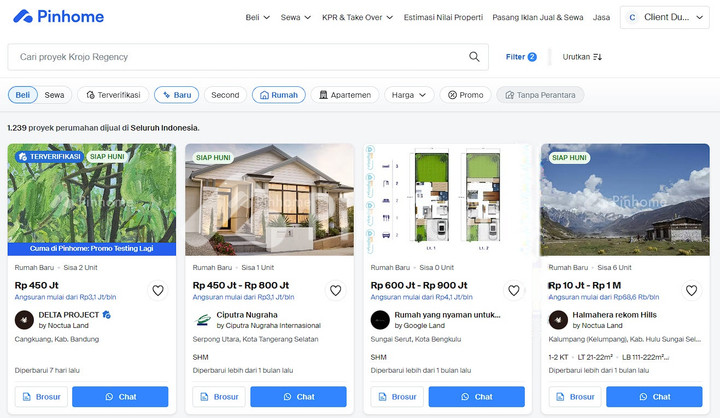
Task: Open the Beli navigation dropdown
Action: [258, 17]
